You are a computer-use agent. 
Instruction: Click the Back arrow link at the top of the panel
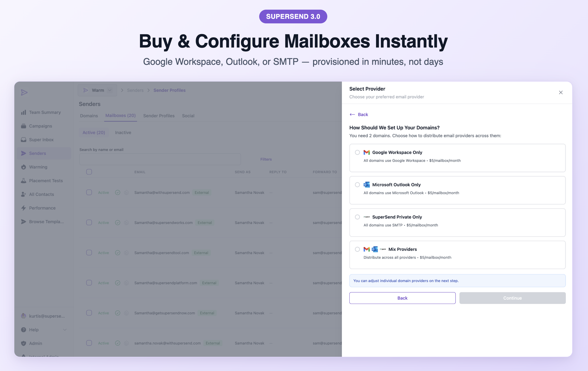click(359, 115)
